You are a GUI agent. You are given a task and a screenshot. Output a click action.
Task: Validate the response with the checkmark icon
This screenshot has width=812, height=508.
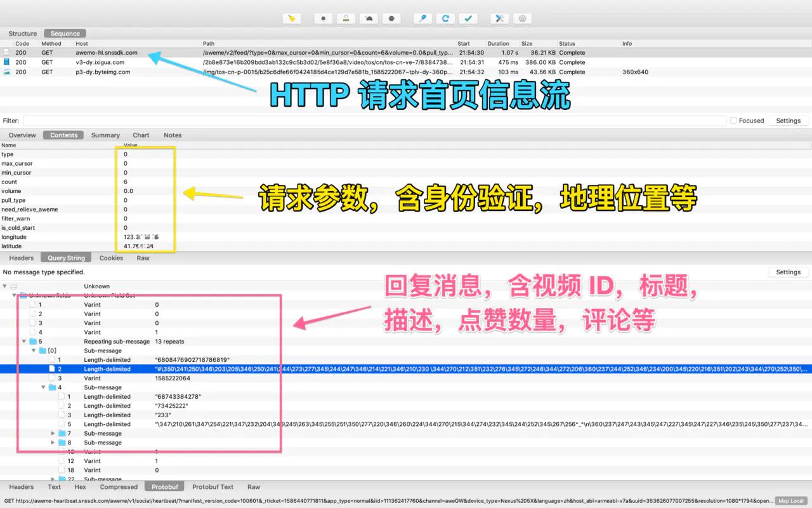pyautogui.click(x=468, y=18)
